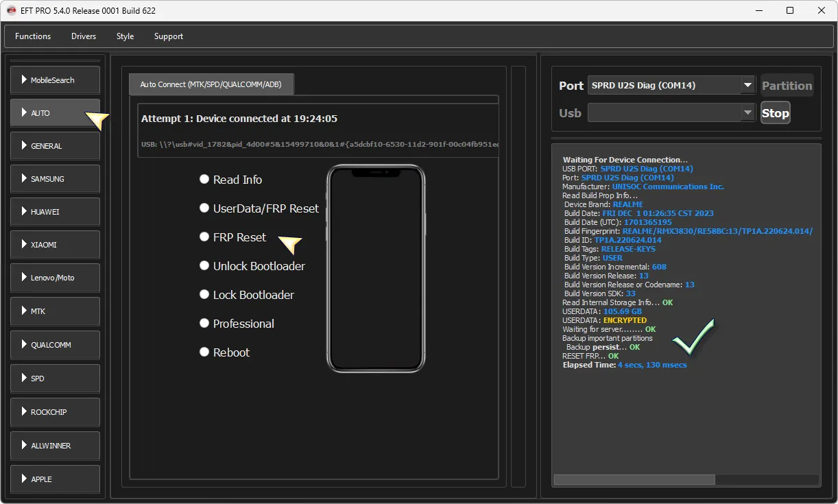Choose the Unlock Bootloader radio option

pos(204,265)
